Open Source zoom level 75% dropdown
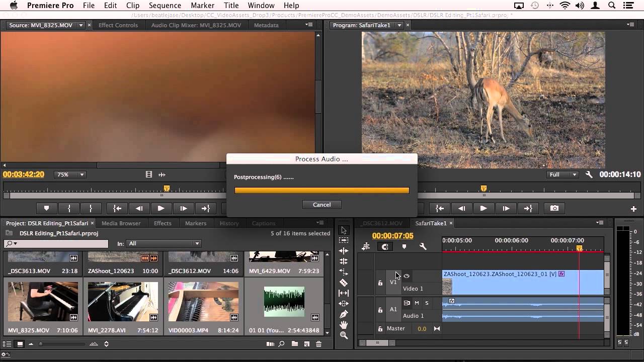The width and height of the screenshot is (644, 362). point(70,174)
